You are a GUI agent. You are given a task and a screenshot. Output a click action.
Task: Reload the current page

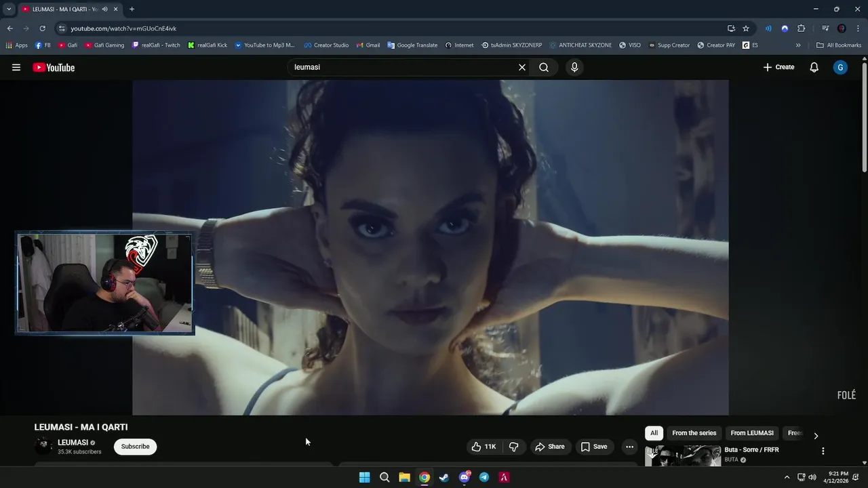click(x=42, y=28)
